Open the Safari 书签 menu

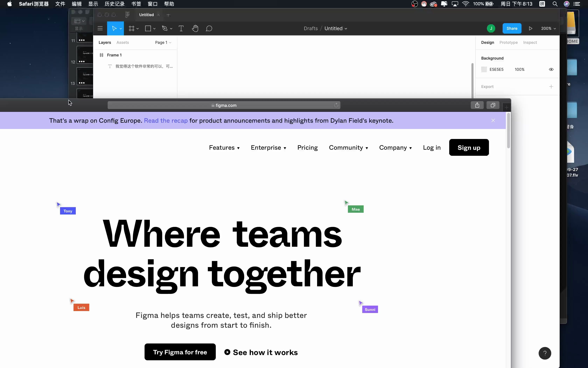pyautogui.click(x=136, y=4)
